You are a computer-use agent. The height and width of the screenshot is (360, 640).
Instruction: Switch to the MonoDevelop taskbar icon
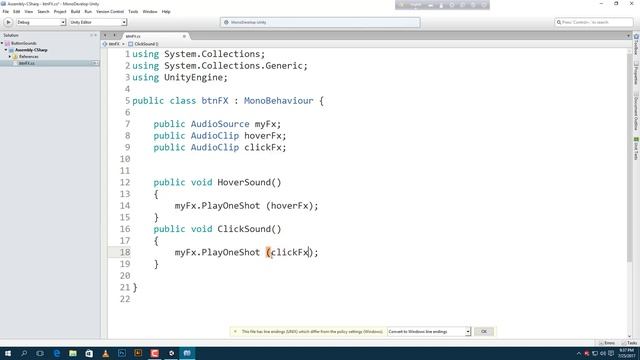click(187, 353)
